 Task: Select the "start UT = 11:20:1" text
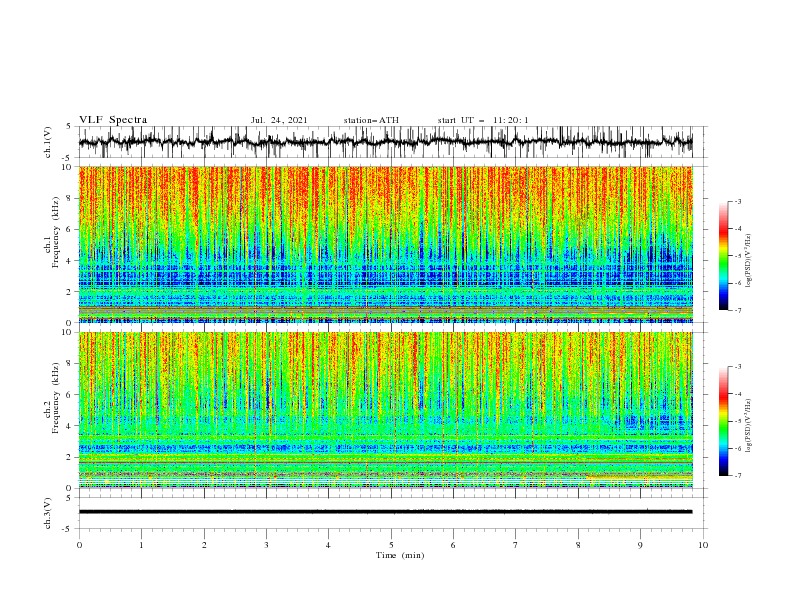[x=483, y=120]
